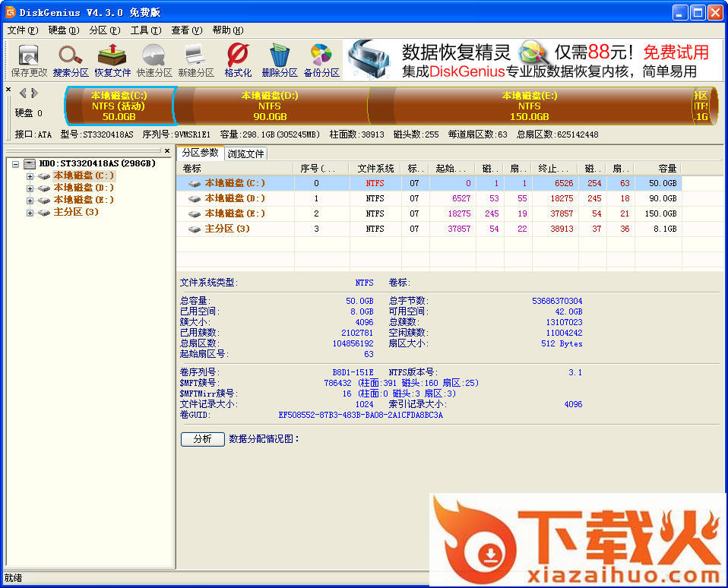Select the 本地磁盘 (E:) row in partition table

pos(429,213)
